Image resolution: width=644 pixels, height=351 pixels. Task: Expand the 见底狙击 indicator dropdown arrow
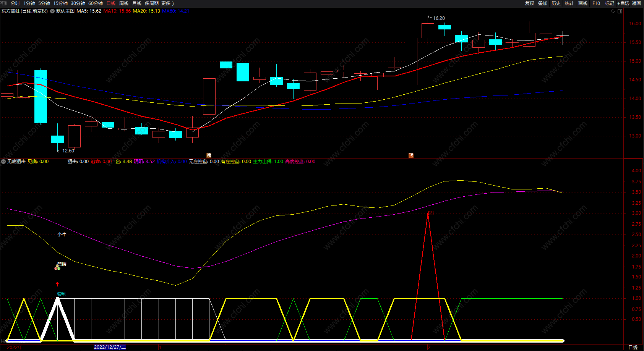(3, 162)
